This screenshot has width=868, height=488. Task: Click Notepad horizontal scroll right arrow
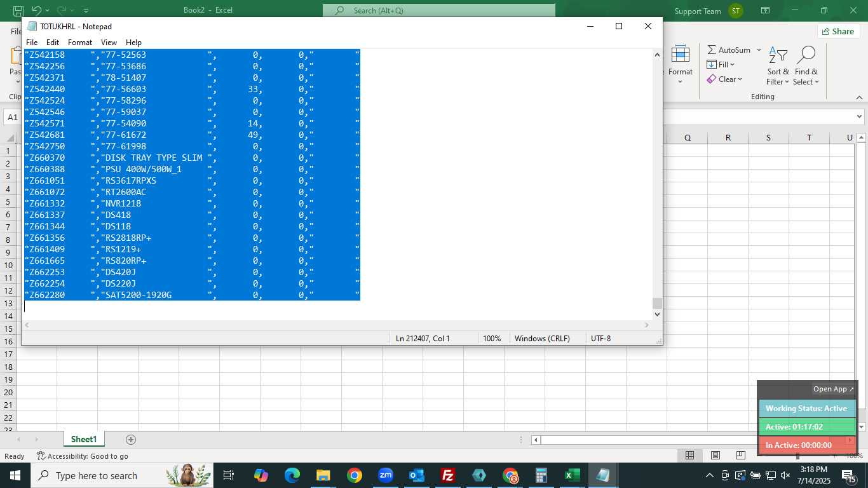coord(647,325)
